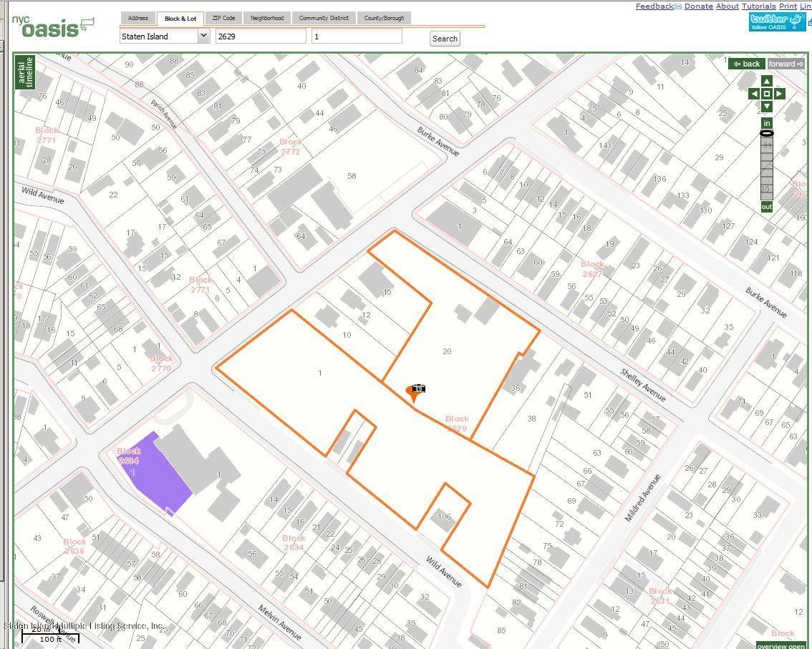Click the Mildred Avenue street label
The height and width of the screenshot is (649, 812).
pos(643,498)
